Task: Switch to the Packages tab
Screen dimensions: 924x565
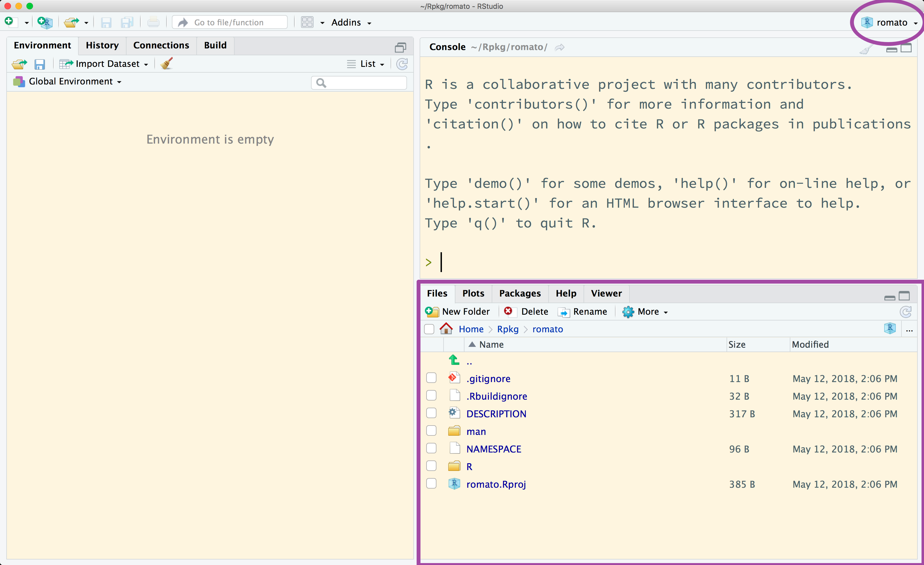Action: 520,294
